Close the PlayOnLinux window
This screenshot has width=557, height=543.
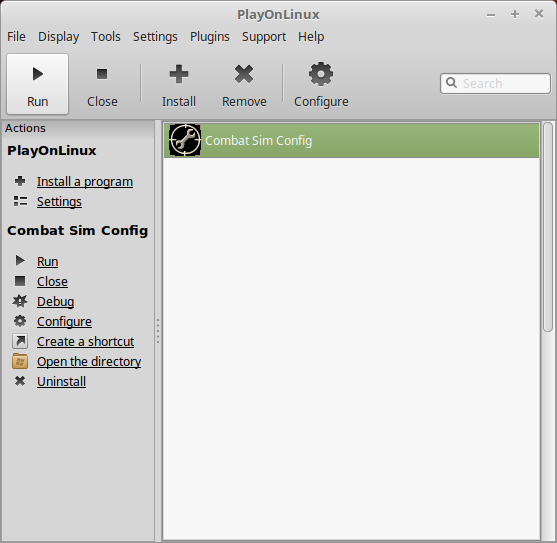point(539,14)
